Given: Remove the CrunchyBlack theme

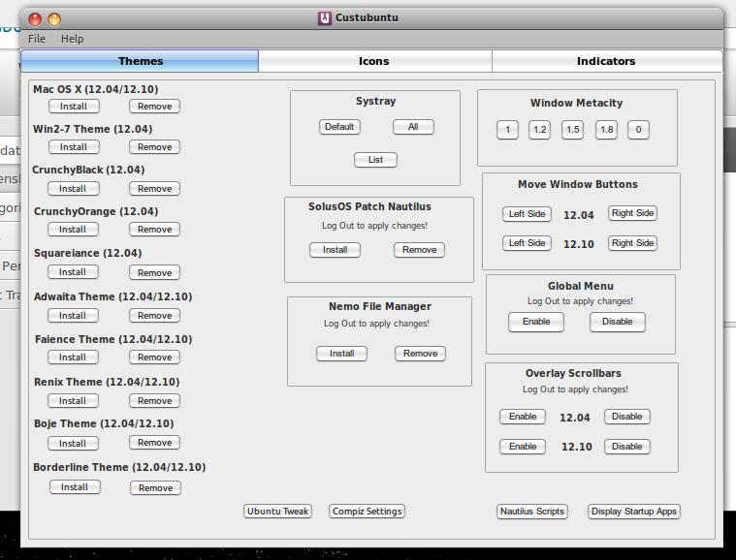Looking at the screenshot, I should click(x=154, y=189).
